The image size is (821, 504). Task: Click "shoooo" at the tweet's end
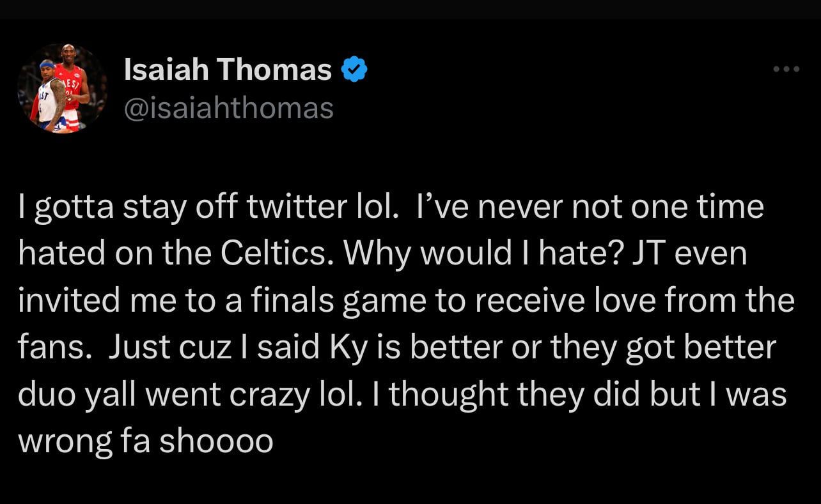point(215,441)
